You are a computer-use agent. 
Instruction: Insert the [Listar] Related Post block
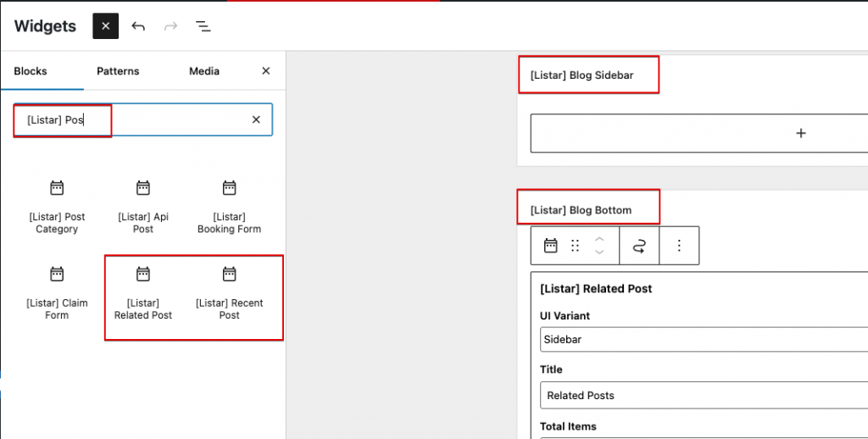142,293
